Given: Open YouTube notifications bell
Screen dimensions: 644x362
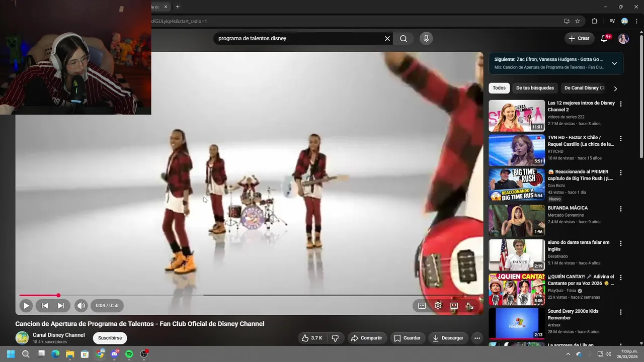Looking at the screenshot, I should click(x=605, y=39).
